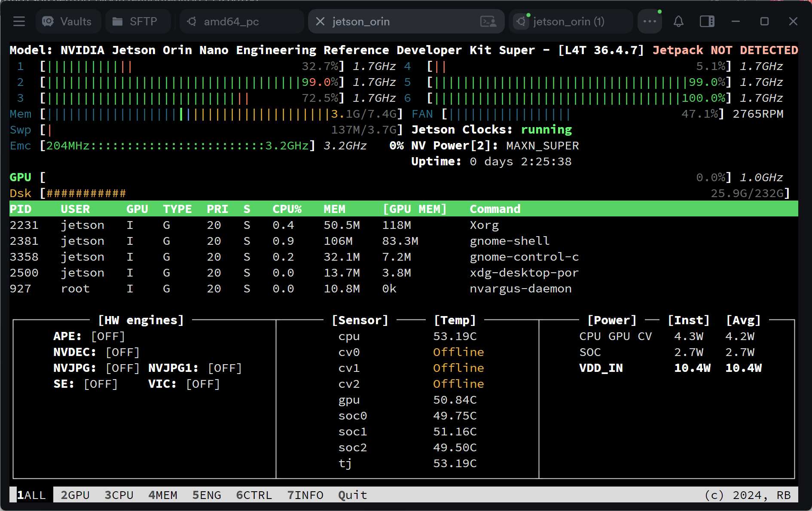Switch to the jetson_orin (1) tab
Image resolution: width=812 pixels, height=511 pixels.
coord(571,21)
